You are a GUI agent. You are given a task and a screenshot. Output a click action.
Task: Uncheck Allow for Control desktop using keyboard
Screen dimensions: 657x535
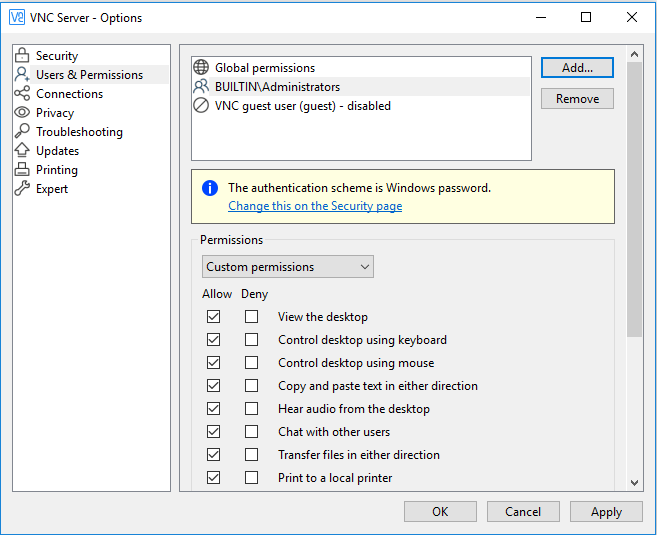tap(213, 339)
